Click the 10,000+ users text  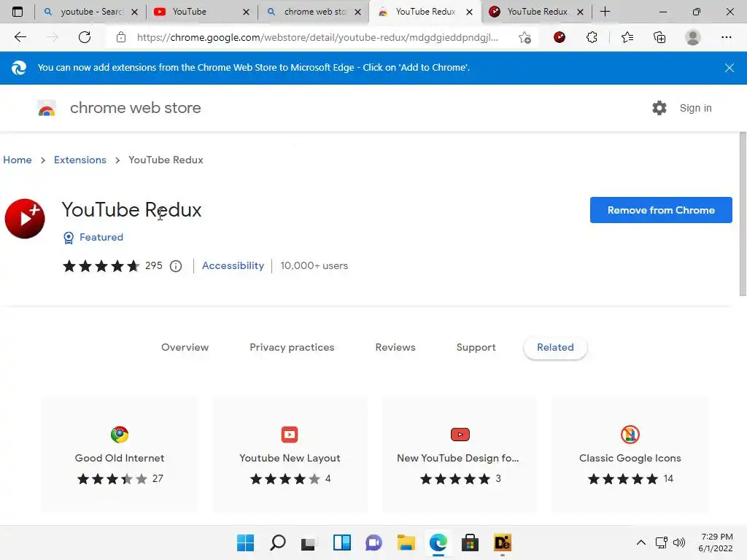tap(314, 265)
